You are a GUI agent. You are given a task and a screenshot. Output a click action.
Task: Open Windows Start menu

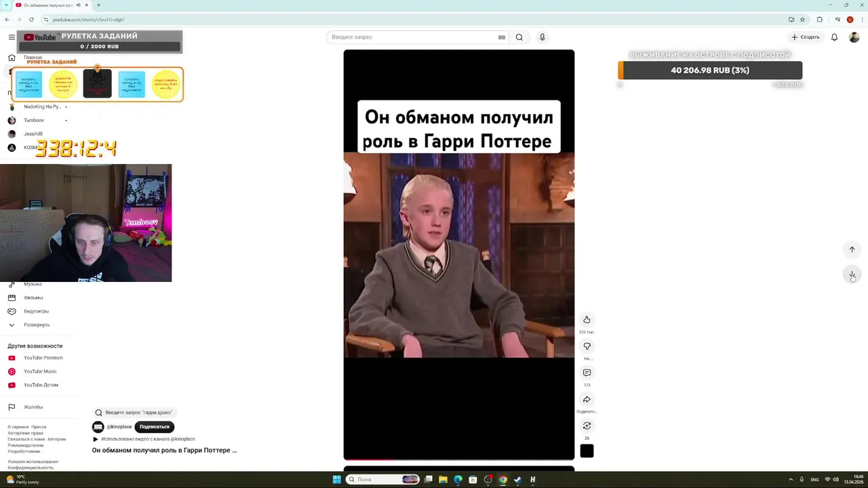click(337, 479)
